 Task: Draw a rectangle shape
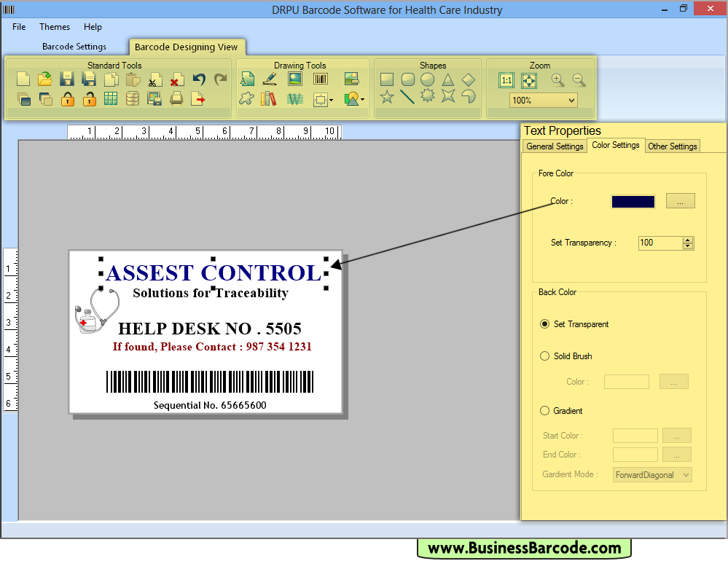pyautogui.click(x=387, y=79)
